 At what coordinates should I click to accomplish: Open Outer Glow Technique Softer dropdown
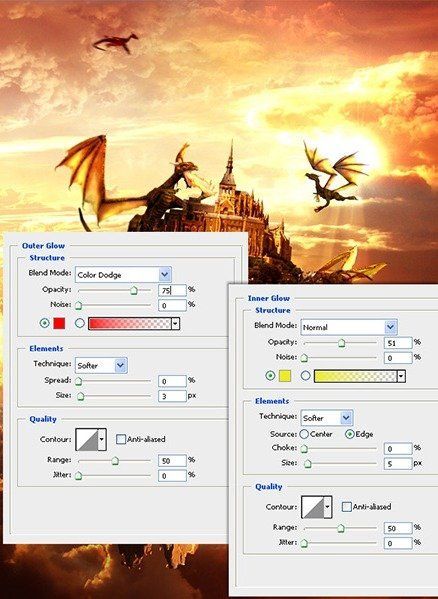[101, 366]
